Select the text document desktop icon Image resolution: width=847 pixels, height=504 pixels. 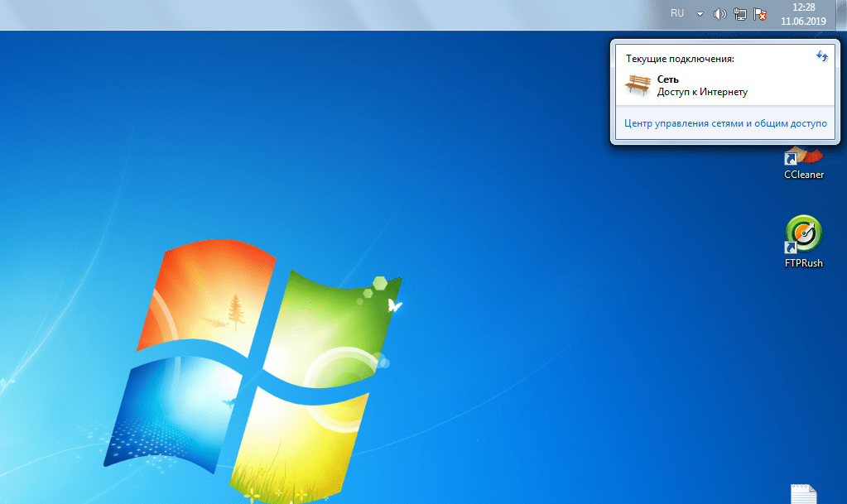(804, 494)
